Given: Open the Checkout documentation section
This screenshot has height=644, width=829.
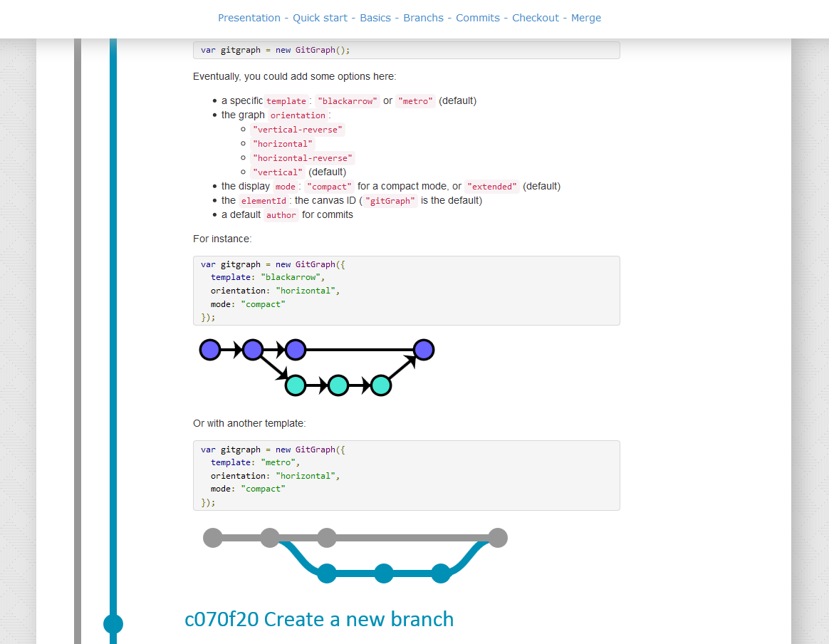Looking at the screenshot, I should [536, 17].
